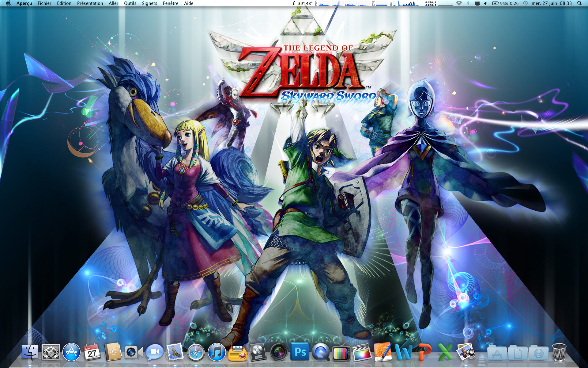
Task: Open battery status showing 95%
Action: click(505, 3)
